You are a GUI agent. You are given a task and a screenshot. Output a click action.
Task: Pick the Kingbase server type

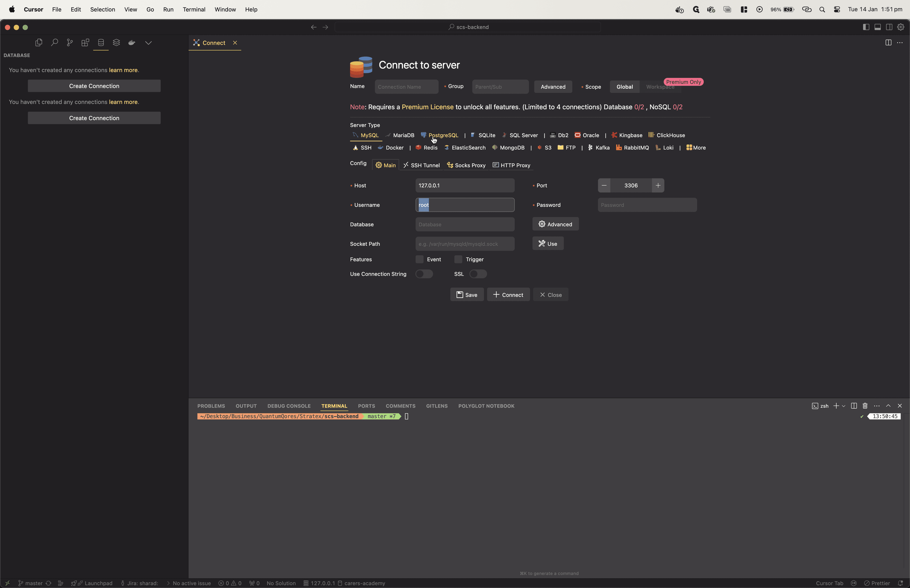(x=627, y=135)
